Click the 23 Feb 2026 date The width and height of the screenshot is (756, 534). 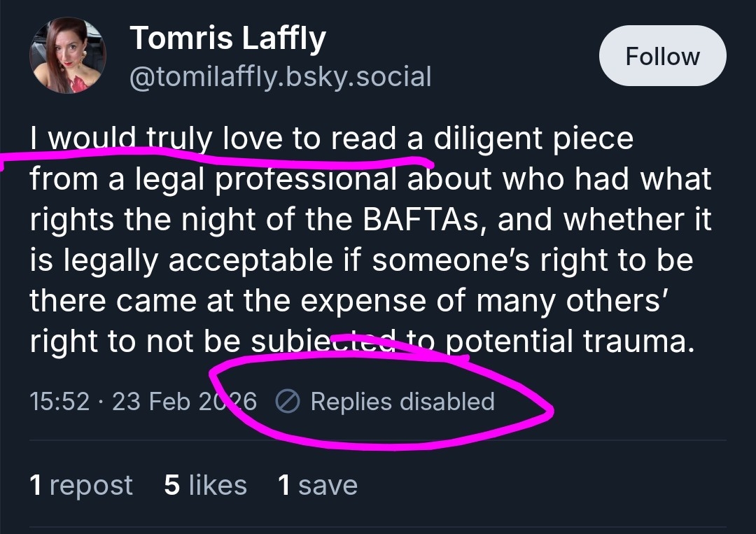[183, 402]
